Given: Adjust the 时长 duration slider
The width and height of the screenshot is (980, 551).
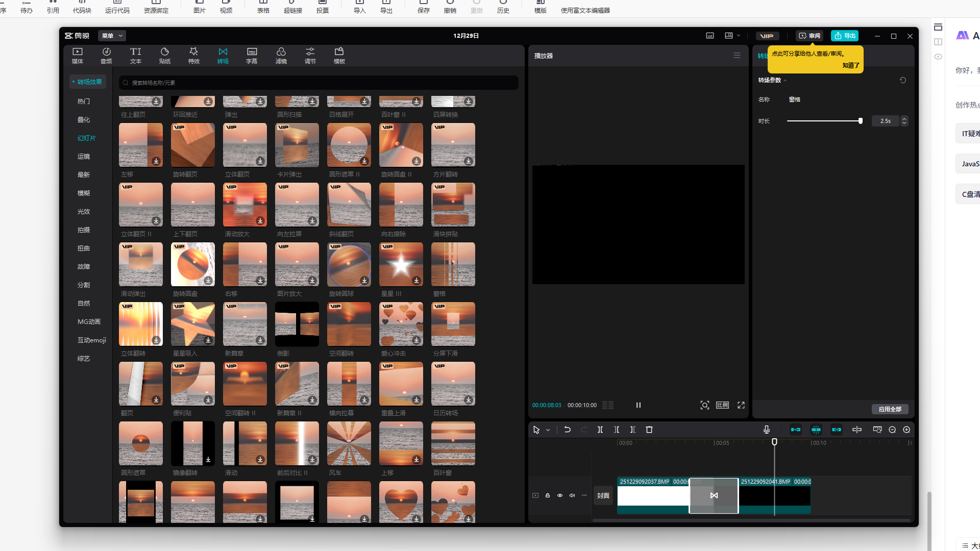Looking at the screenshot, I should [x=824, y=121].
